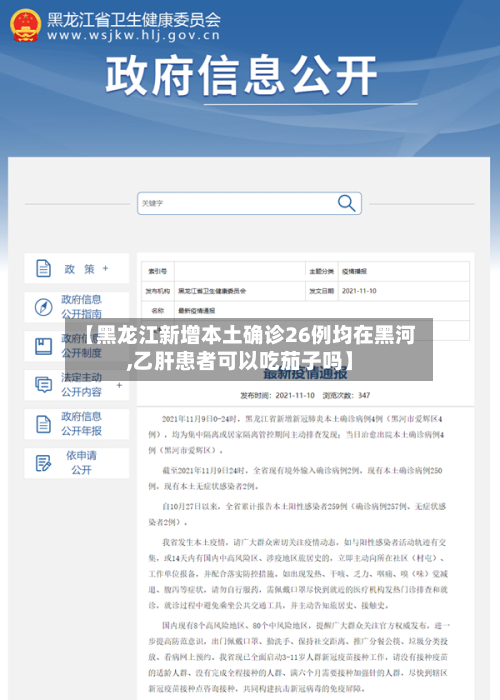Click the 发文日期 label cell
The image size is (500, 700).
click(321, 291)
